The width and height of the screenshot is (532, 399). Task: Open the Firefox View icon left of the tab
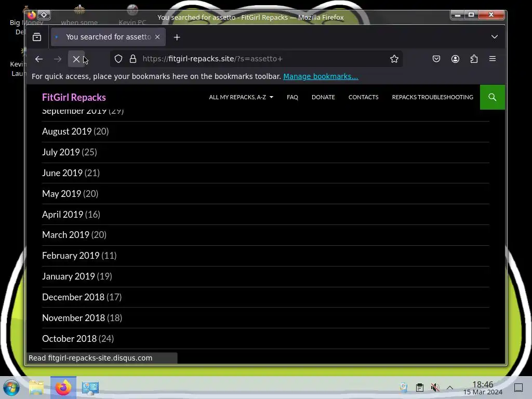click(x=37, y=37)
